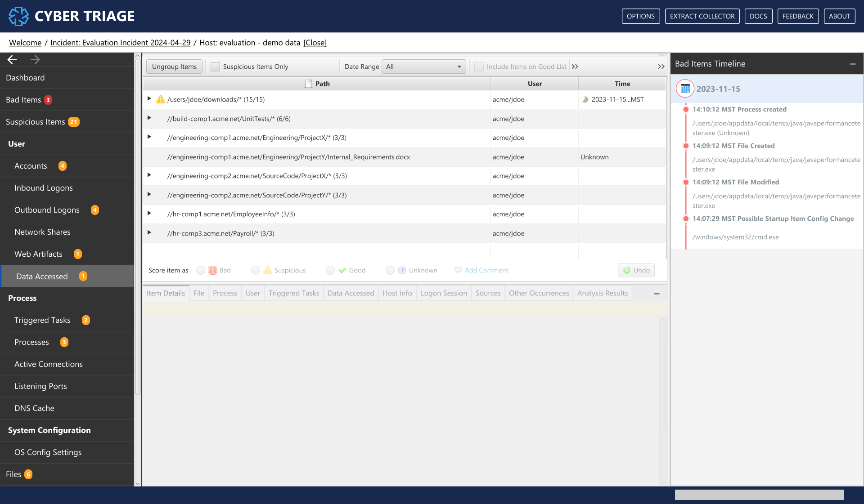Click the 14:10:12 Process created timeline marker
Screen dimensions: 864x504
point(686,109)
